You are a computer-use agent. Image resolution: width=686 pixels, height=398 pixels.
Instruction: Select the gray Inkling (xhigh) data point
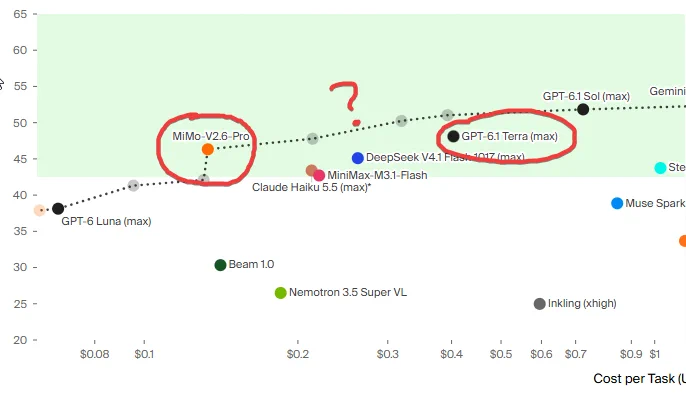[x=539, y=304]
